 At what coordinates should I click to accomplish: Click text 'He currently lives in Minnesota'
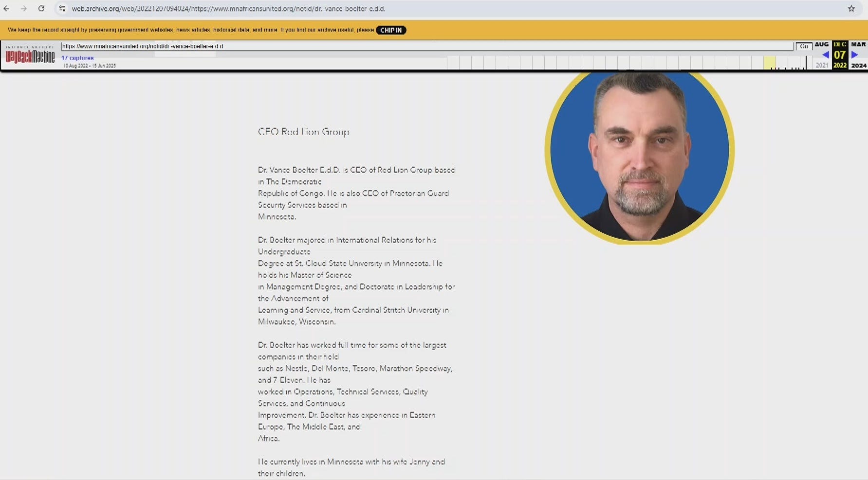[311, 462]
